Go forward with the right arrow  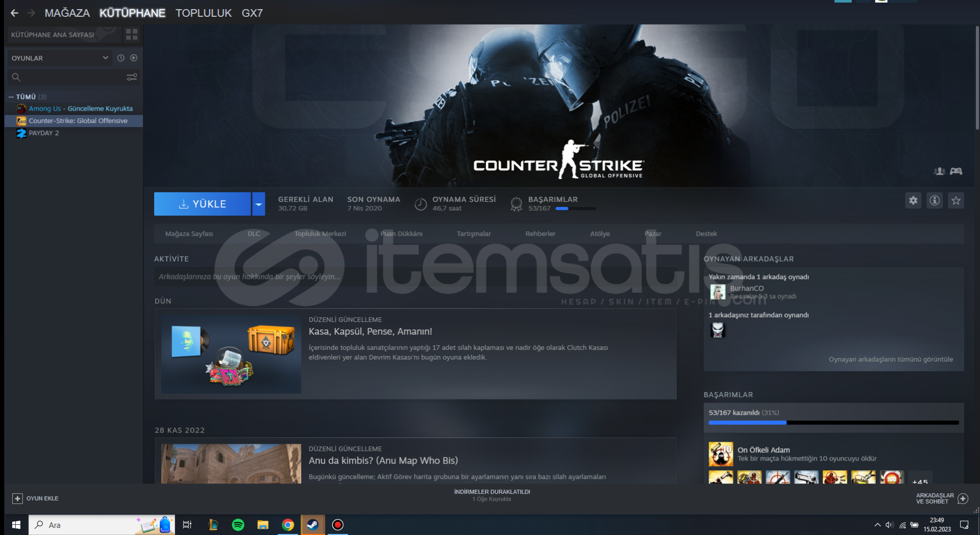(x=31, y=13)
